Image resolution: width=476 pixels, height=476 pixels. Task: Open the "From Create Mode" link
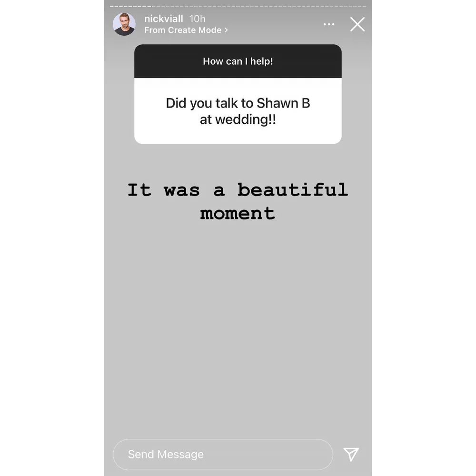tap(183, 30)
